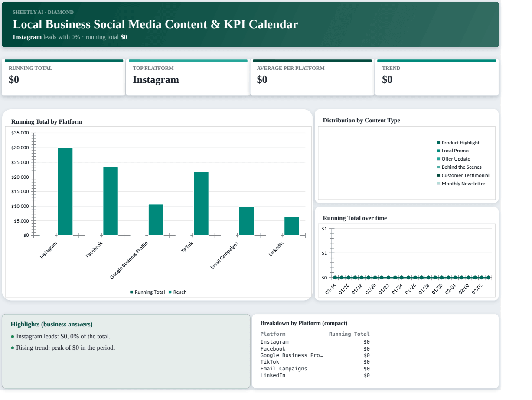This screenshot has width=532, height=400.
Task: Click the Running Total by Platform chart title
Action: [47, 121]
